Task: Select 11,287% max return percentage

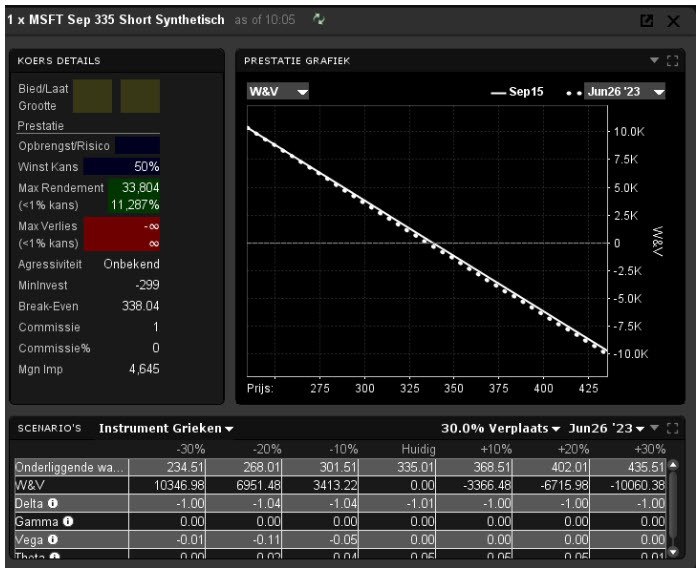Action: [134, 205]
